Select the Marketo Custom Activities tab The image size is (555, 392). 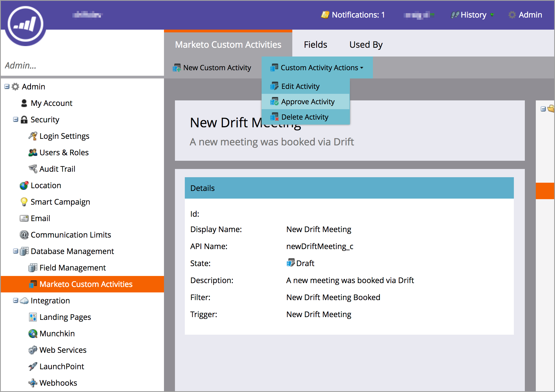(x=228, y=44)
